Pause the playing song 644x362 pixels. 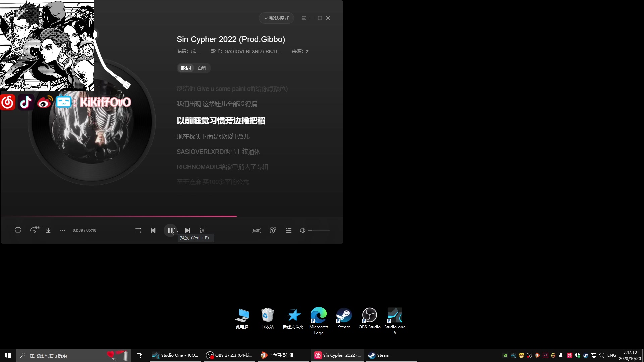click(x=170, y=230)
